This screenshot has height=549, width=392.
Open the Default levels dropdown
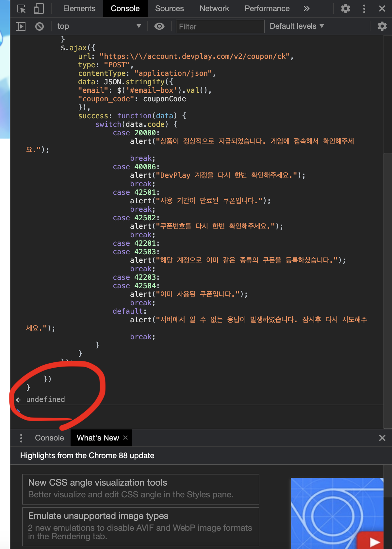(x=297, y=26)
